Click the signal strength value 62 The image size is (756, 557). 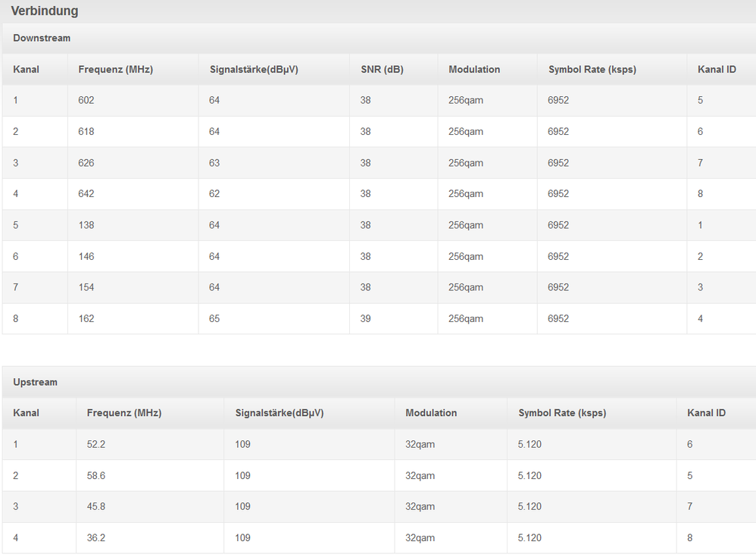click(x=214, y=194)
